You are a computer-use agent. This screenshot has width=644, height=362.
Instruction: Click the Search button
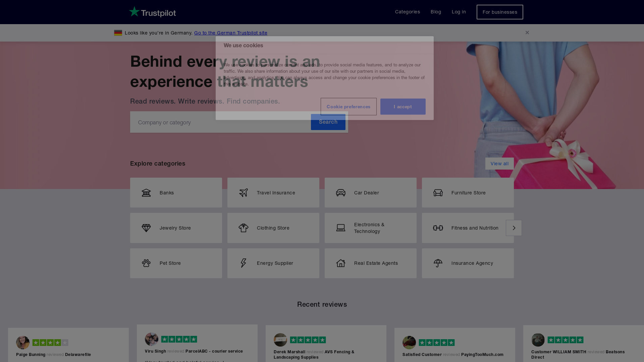(328, 122)
